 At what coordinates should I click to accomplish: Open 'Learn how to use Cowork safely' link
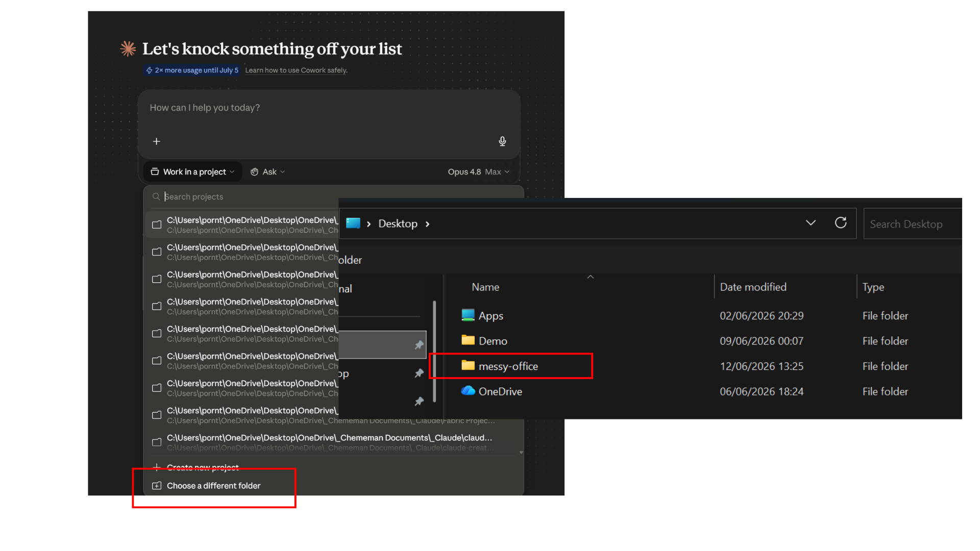[296, 70]
